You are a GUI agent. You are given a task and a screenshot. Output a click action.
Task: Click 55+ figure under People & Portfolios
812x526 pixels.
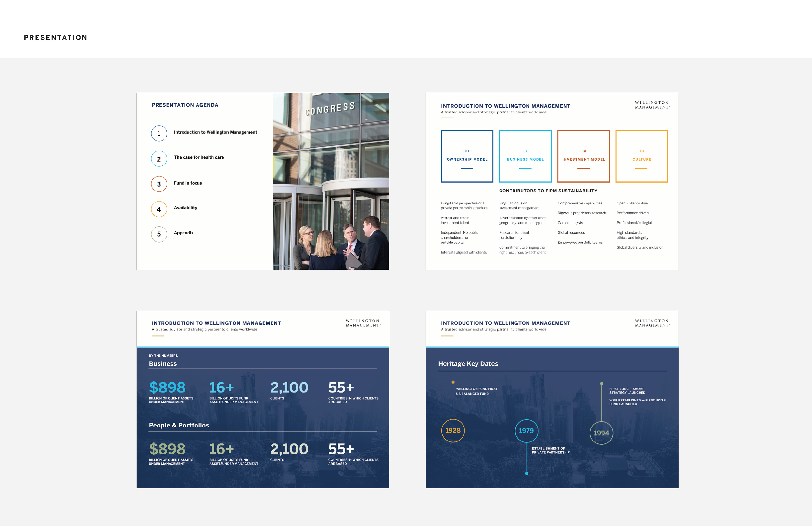tap(341, 449)
